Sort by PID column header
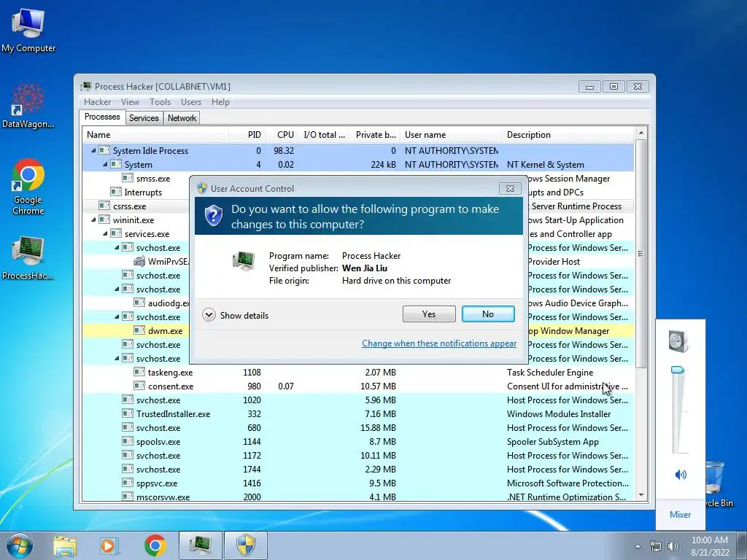Viewport: 747px width, 560px height. click(247, 135)
